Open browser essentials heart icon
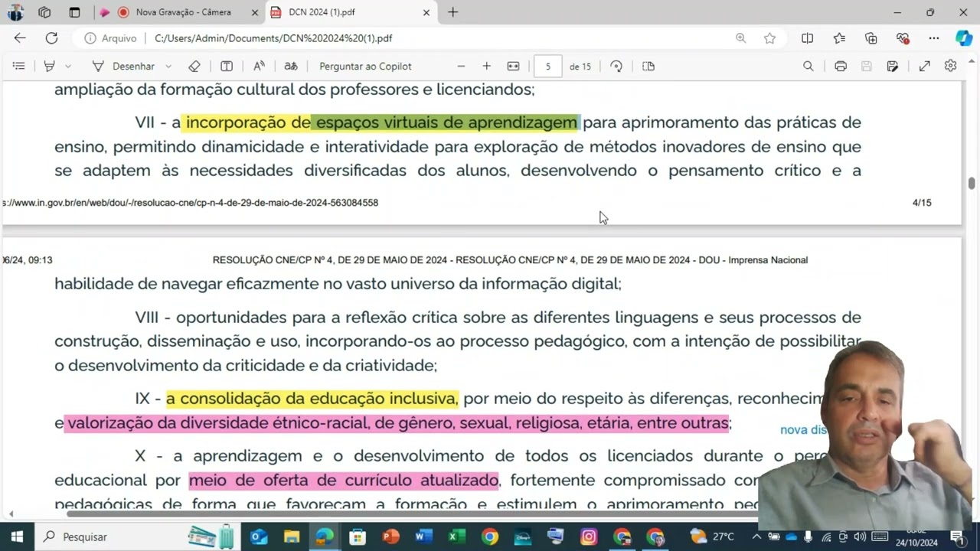This screenshot has width=980, height=551. tap(903, 38)
